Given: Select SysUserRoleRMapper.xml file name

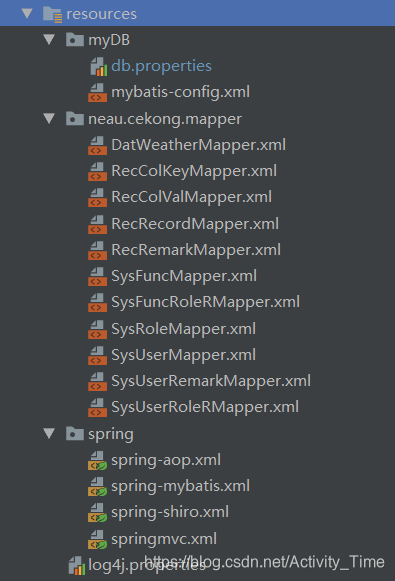Looking at the screenshot, I should (x=205, y=407).
